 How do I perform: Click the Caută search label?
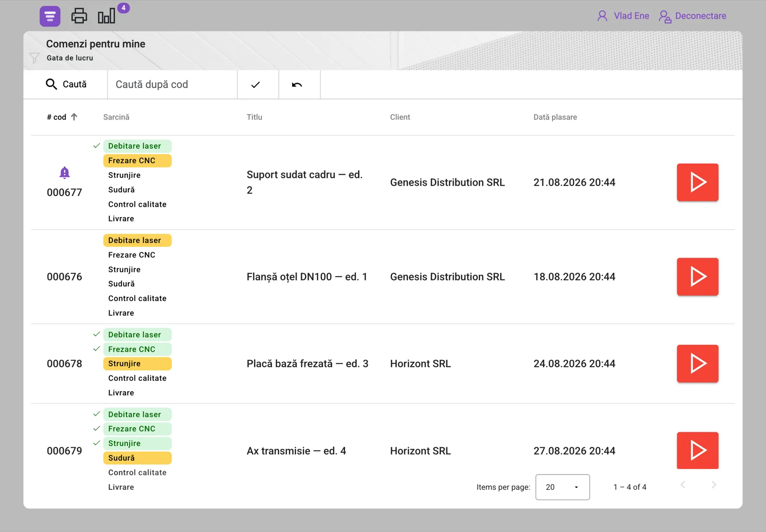tap(75, 84)
